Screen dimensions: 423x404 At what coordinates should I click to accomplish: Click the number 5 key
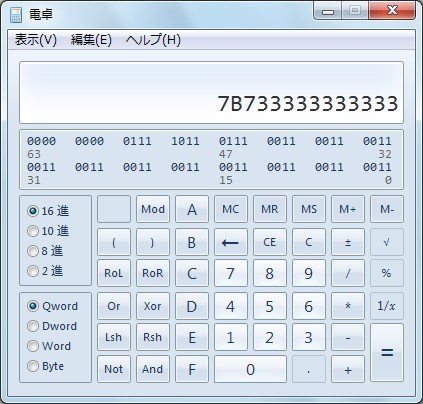270,306
